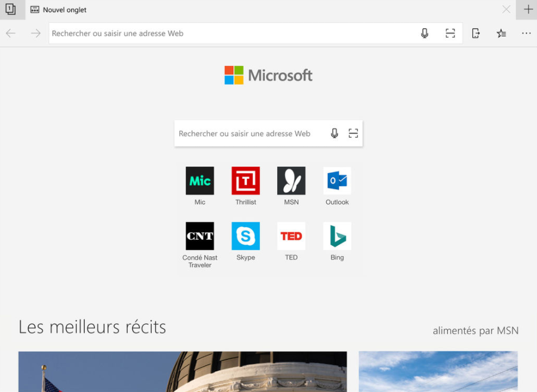Tap microphone icon in address bar
537x392 pixels.
tap(425, 33)
